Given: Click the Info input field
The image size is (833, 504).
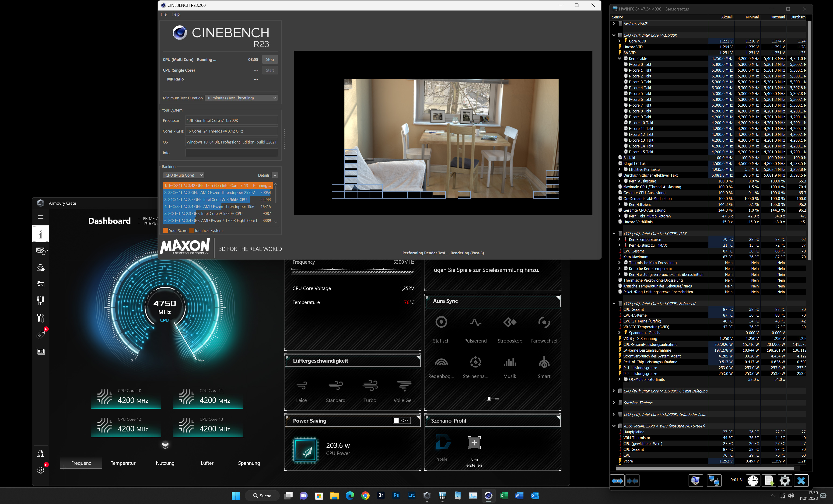Looking at the screenshot, I should (231, 153).
